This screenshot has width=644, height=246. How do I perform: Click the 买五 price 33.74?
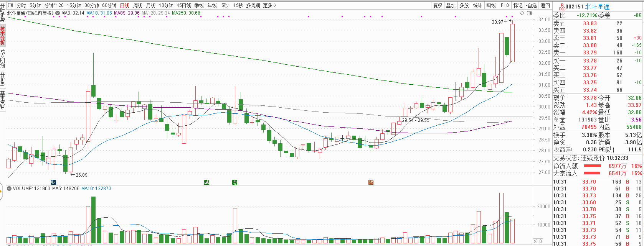(590, 90)
